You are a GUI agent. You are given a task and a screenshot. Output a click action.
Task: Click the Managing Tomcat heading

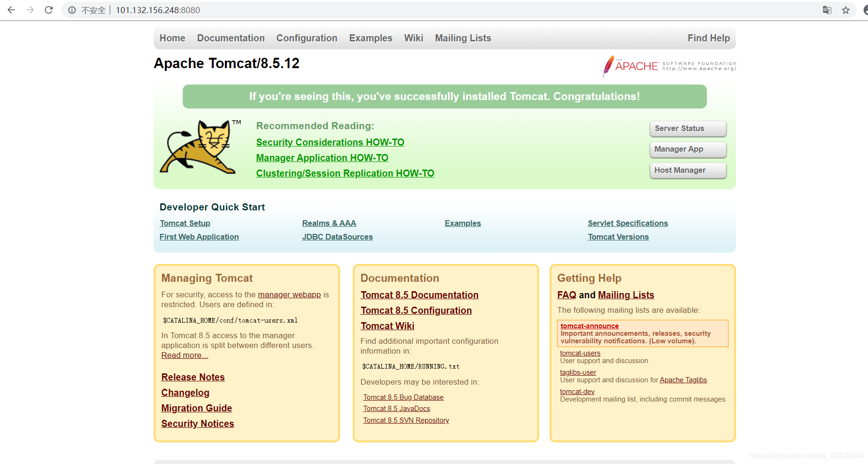207,278
